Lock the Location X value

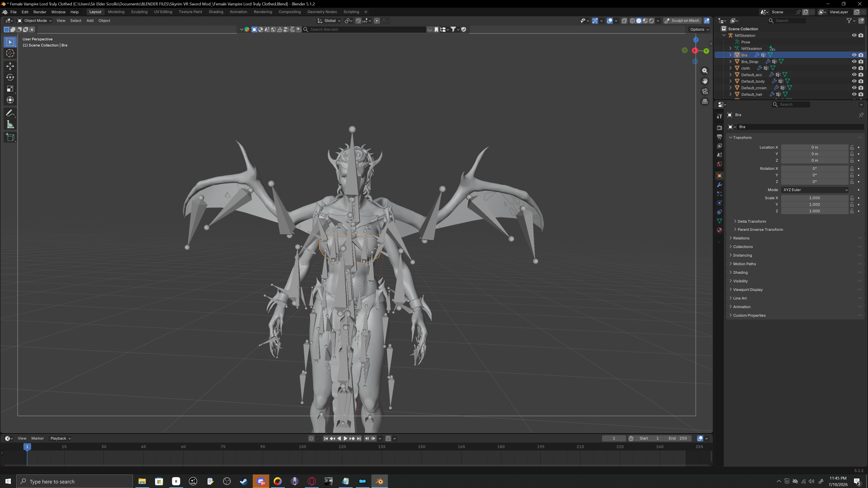tap(852, 147)
